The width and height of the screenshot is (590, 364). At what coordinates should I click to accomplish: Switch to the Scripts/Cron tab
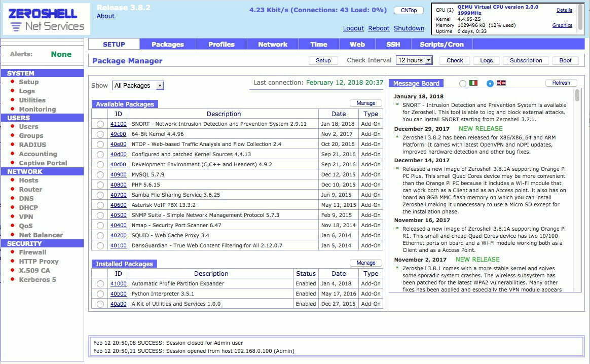point(441,44)
